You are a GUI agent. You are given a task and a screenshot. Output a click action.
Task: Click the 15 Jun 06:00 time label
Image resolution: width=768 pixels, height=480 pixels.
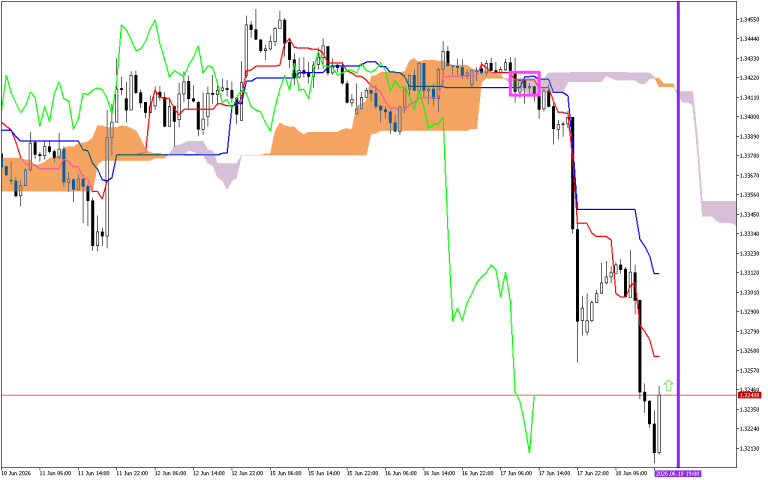coord(286,473)
